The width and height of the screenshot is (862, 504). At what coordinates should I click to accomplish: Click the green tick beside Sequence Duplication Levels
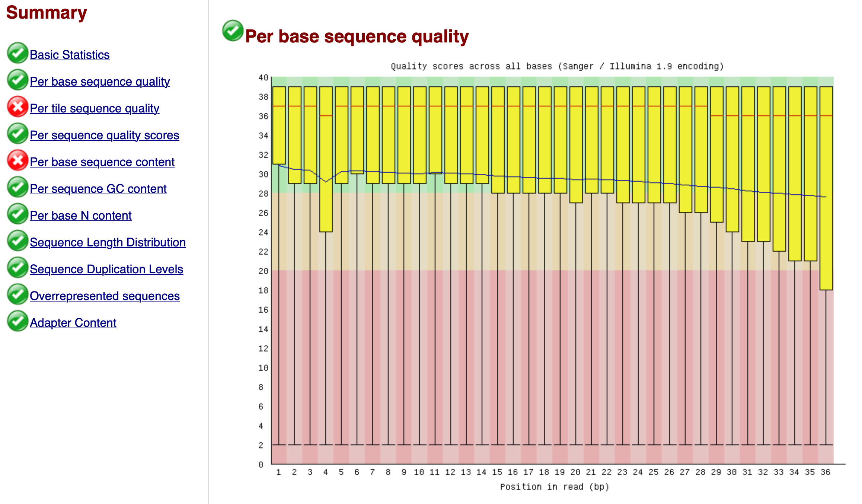tap(17, 269)
